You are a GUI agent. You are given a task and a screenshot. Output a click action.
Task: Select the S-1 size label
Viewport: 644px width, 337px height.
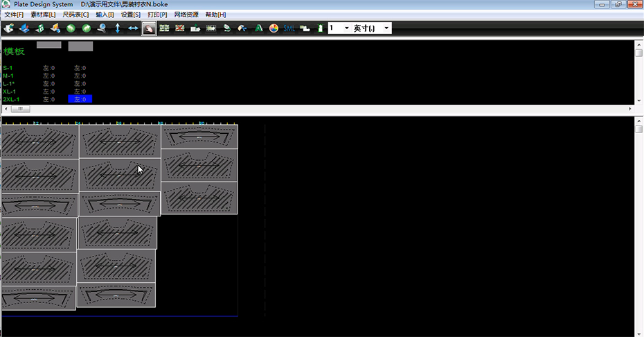8,68
